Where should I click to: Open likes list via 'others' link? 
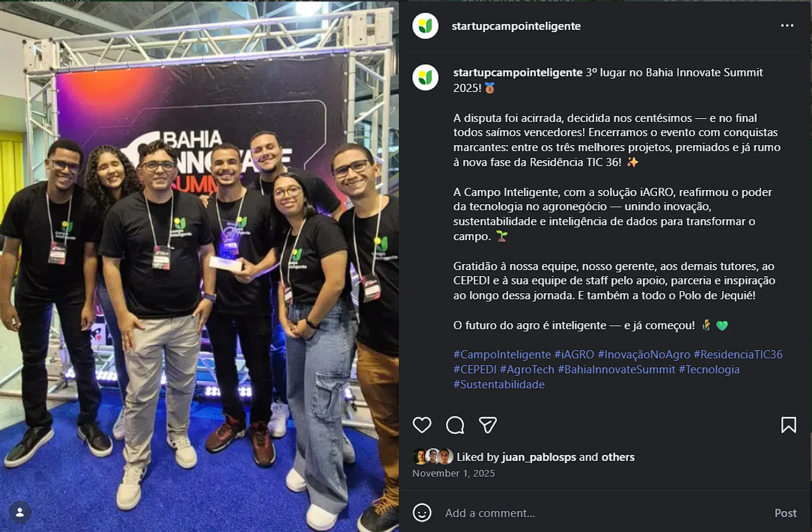click(x=618, y=457)
